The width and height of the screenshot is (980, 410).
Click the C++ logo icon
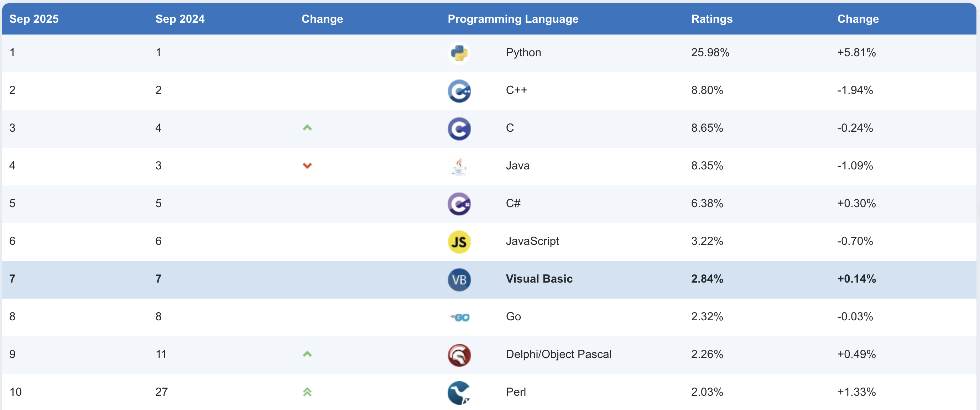(459, 90)
